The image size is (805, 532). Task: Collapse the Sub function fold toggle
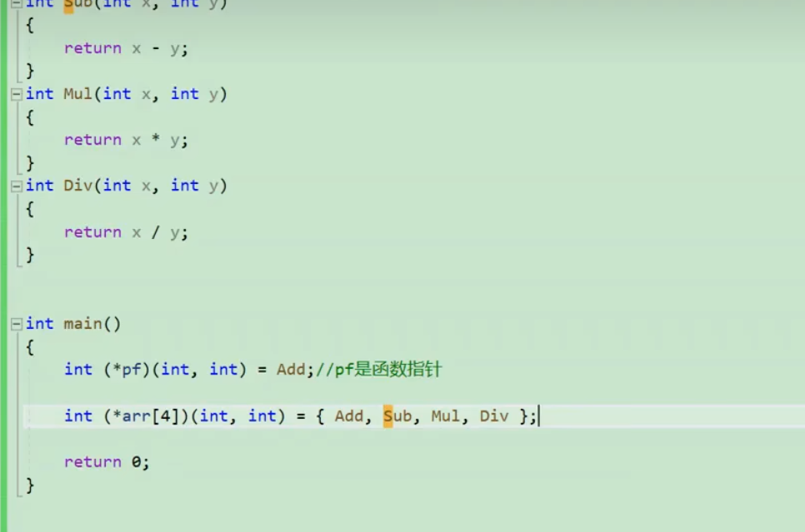[x=16, y=3]
